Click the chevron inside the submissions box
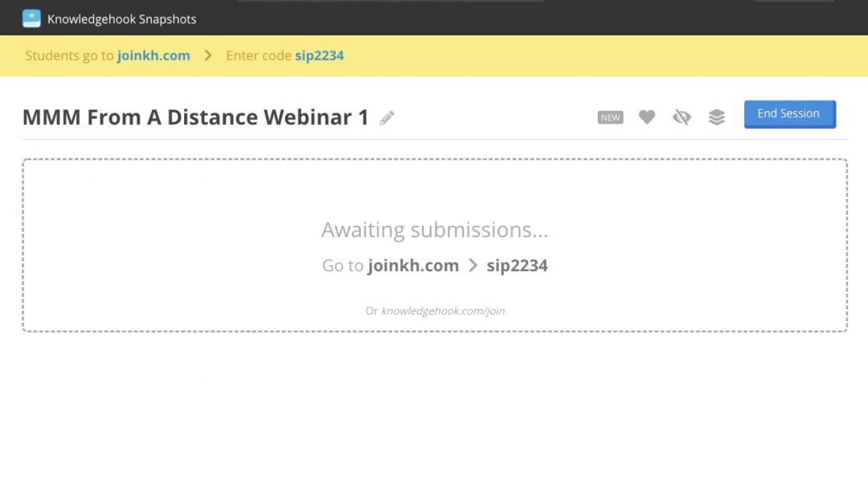The image size is (868, 489). click(x=473, y=265)
